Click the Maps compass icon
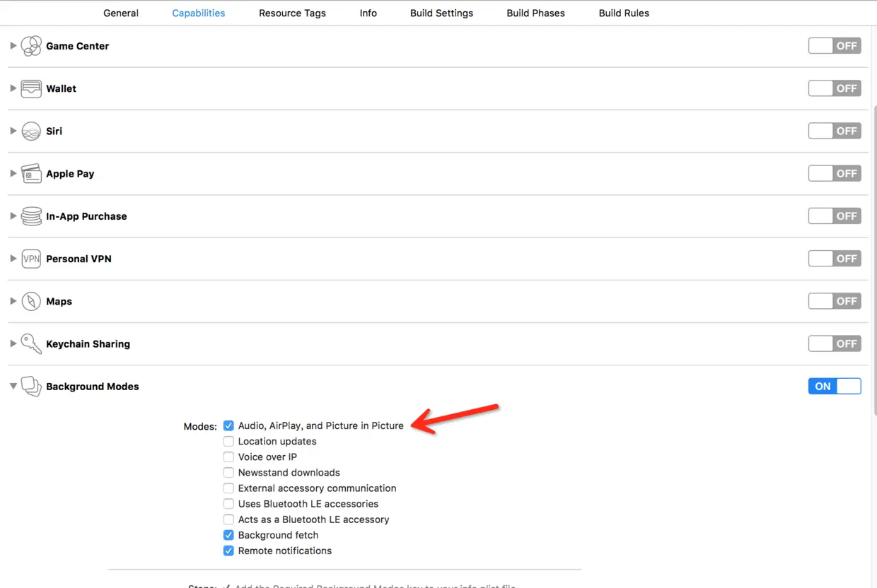The image size is (877, 588). [x=31, y=301]
